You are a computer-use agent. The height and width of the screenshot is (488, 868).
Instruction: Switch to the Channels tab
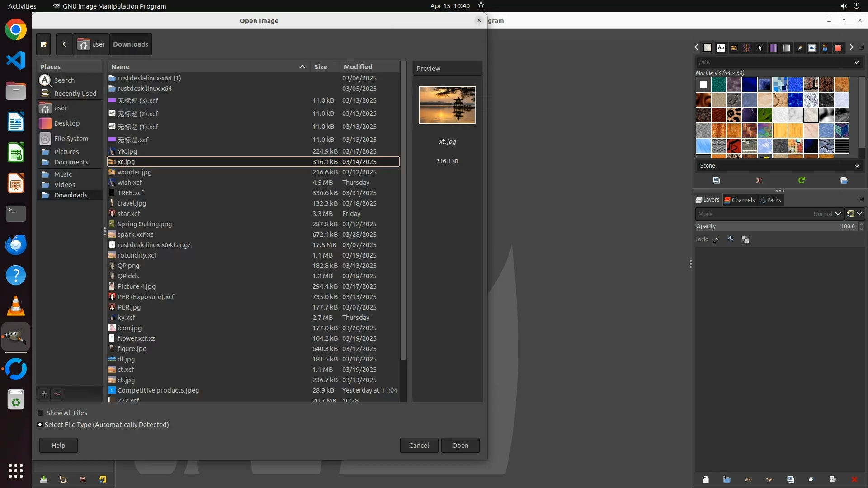[x=739, y=200]
